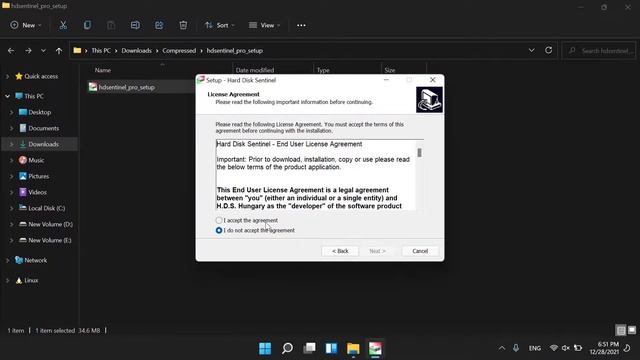Go back with the Explorer back arrow
This screenshot has width=640, height=360.
(11, 51)
